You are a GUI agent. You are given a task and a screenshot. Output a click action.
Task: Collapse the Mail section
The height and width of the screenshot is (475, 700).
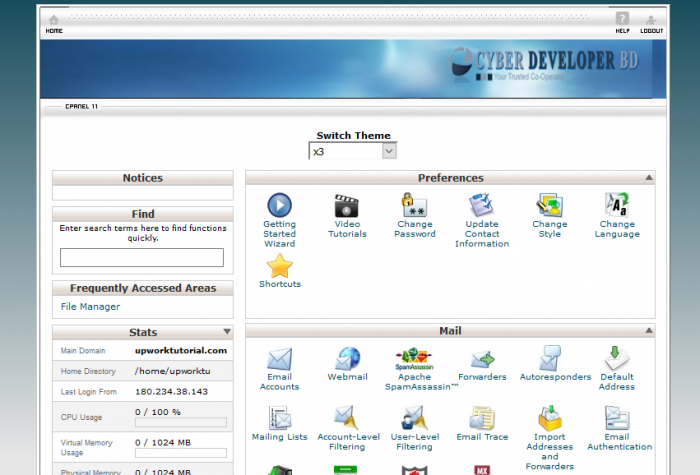pos(648,330)
